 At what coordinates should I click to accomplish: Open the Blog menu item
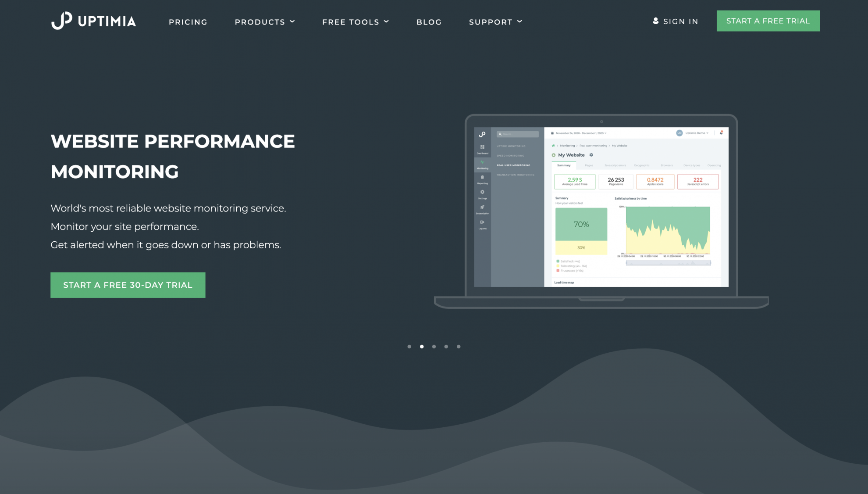[429, 21]
